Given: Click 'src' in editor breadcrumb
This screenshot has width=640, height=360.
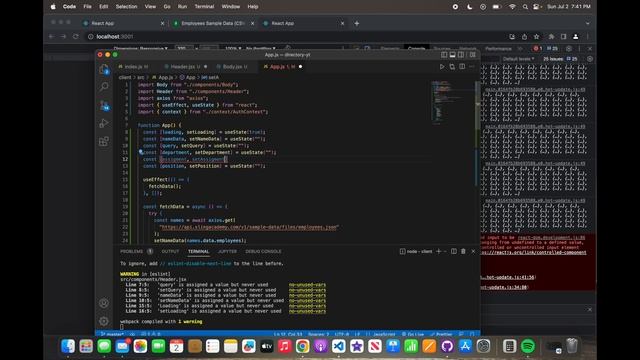Looking at the screenshot, I should pos(141,77).
